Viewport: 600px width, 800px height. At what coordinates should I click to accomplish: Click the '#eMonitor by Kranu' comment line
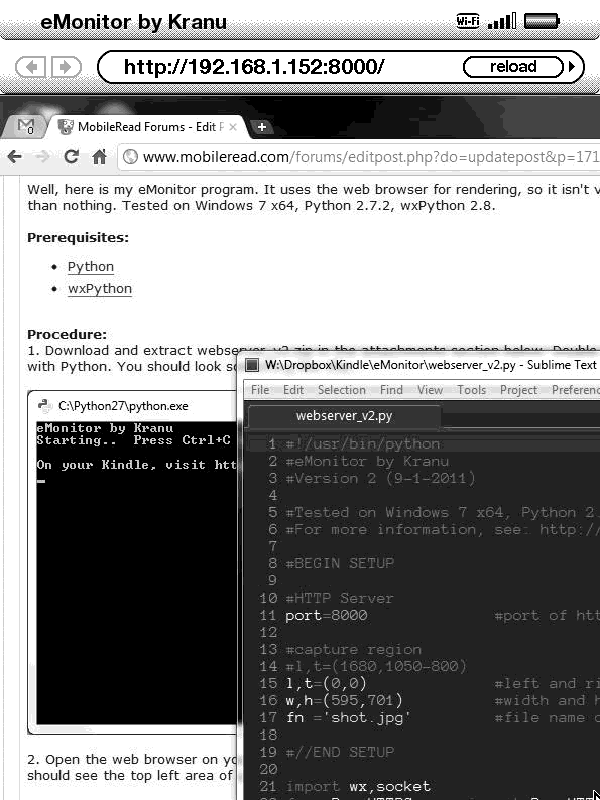[x=367, y=462]
